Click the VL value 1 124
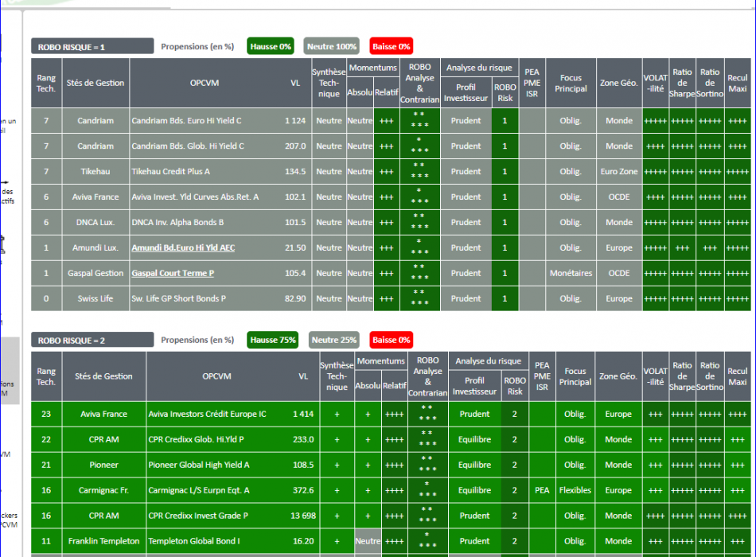 (295, 121)
